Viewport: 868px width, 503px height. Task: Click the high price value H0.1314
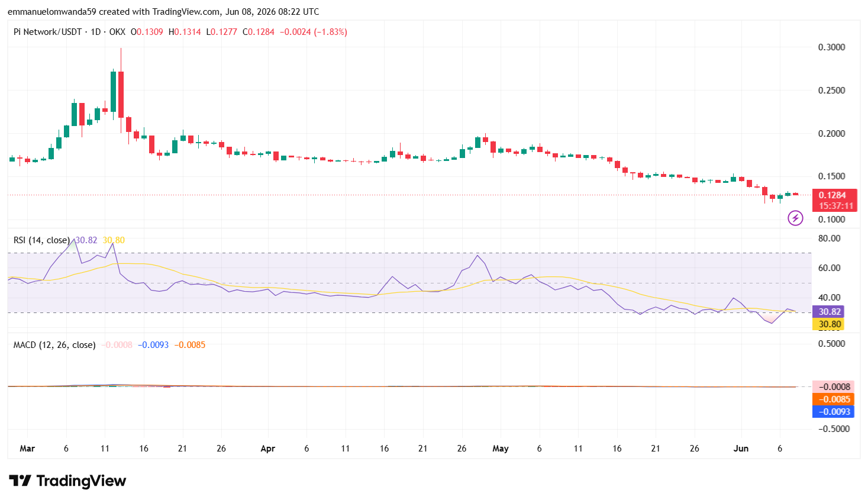(x=185, y=32)
